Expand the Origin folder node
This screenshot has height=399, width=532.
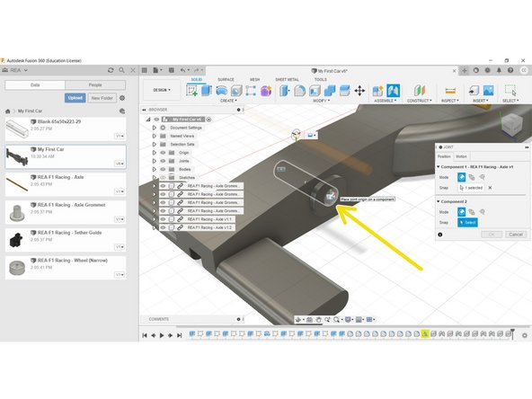coord(154,153)
